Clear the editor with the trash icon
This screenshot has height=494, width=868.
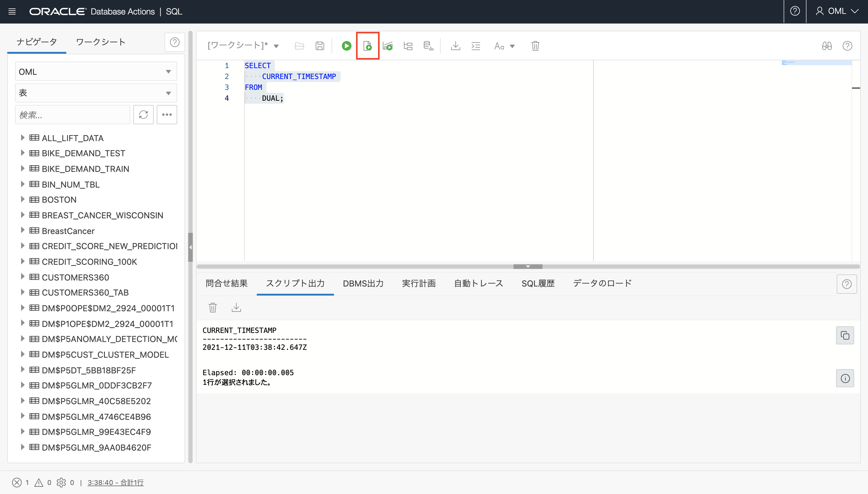[x=535, y=46]
